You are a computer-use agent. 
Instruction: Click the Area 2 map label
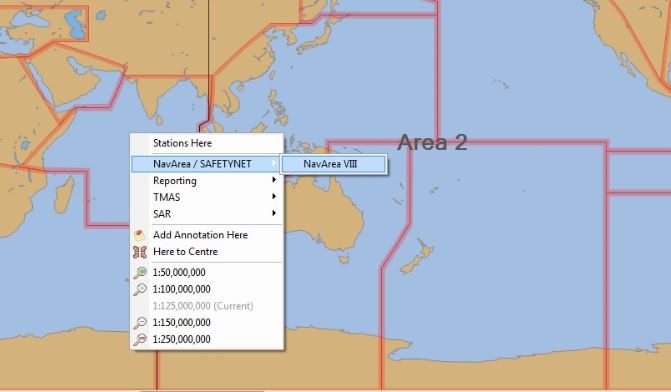click(x=432, y=143)
